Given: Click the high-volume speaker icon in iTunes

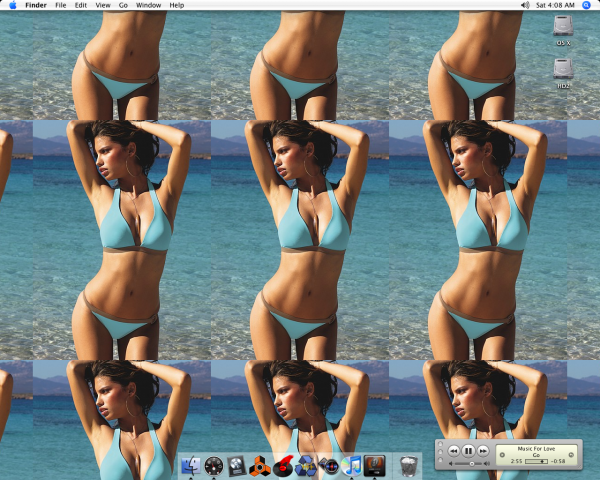Looking at the screenshot, I should (x=487, y=464).
